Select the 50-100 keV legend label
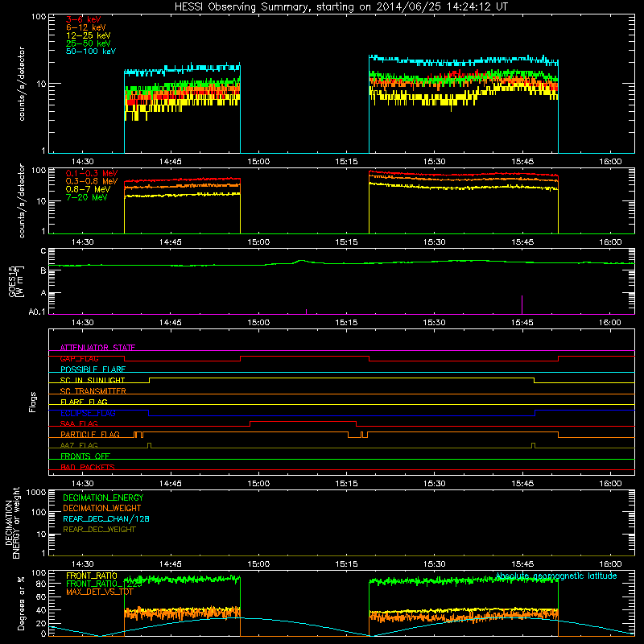This screenshot has width=644, height=644. (91, 52)
